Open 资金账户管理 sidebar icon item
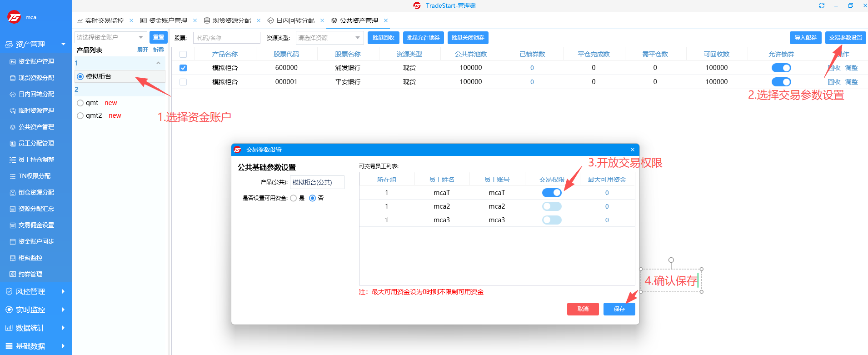This screenshot has width=868, height=355. tap(13, 61)
